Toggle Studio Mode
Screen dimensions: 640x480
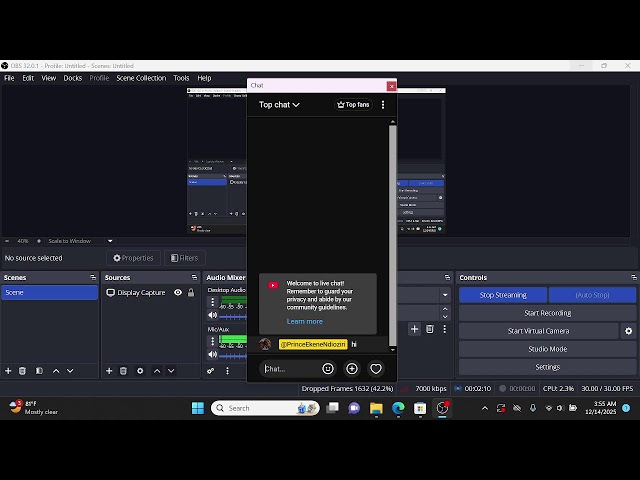coord(547,349)
